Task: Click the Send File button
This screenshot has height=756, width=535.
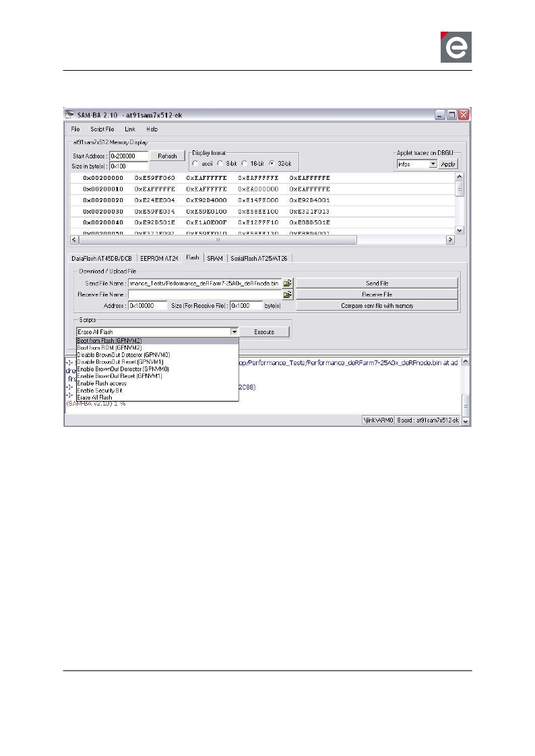Action: coord(377,284)
